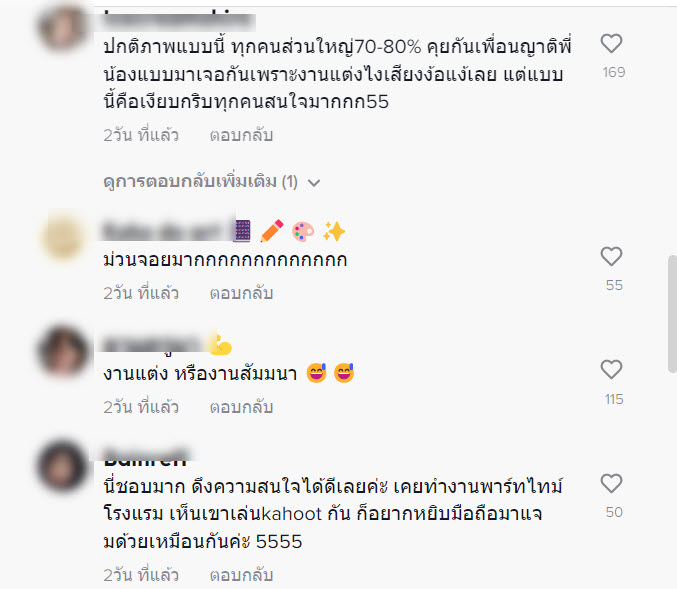Screen dimensions: 677x589
Task: Like the comment with 55 likes
Action: (611, 256)
